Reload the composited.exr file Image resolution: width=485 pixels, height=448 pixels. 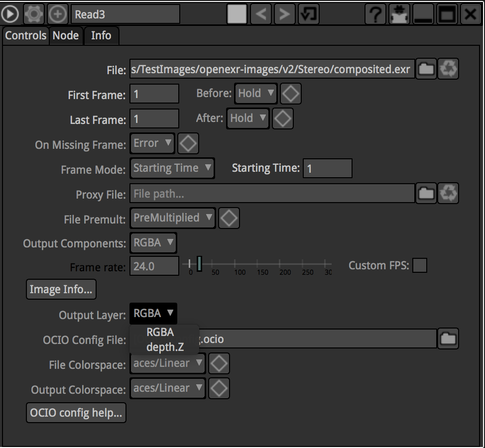coord(448,69)
